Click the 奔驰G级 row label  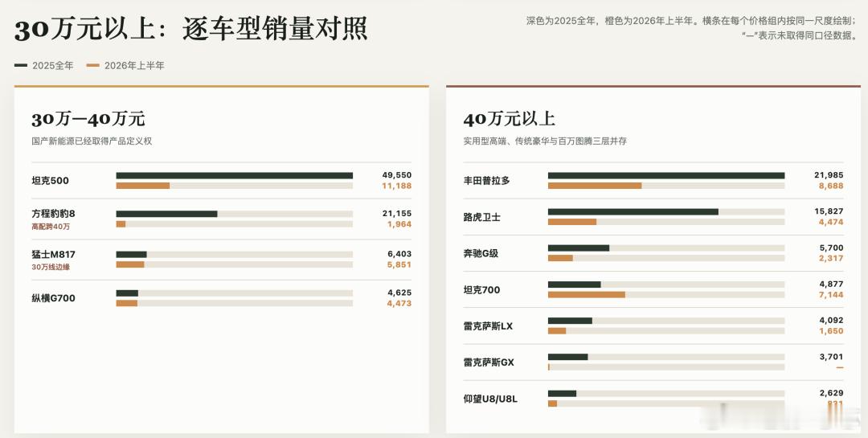pos(481,253)
